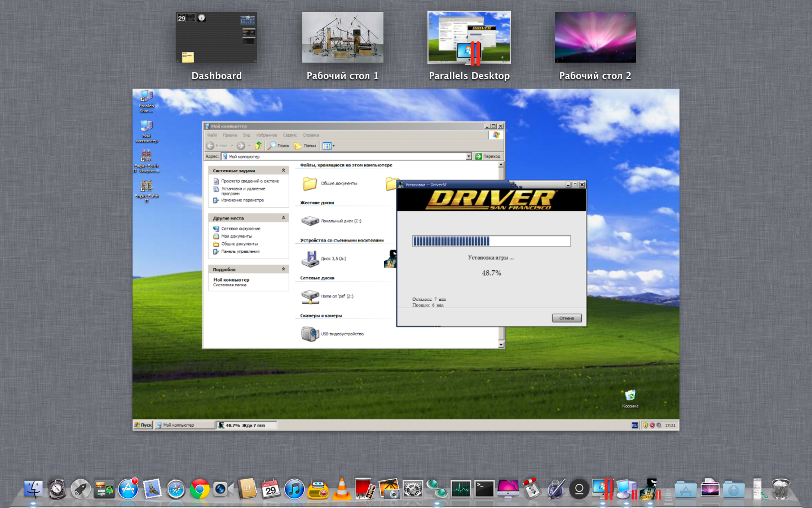Toggle the Folders (Папки) pane button
The image size is (812, 508).
coord(305,146)
